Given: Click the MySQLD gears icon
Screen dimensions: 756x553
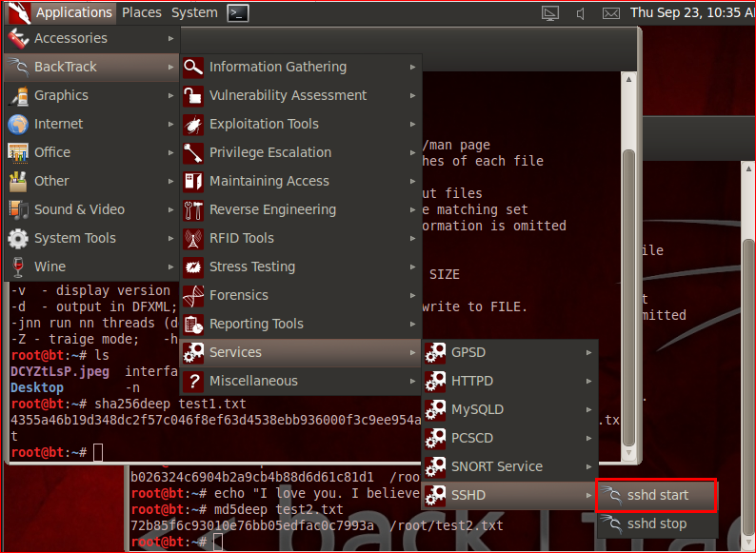Looking at the screenshot, I should [435, 409].
